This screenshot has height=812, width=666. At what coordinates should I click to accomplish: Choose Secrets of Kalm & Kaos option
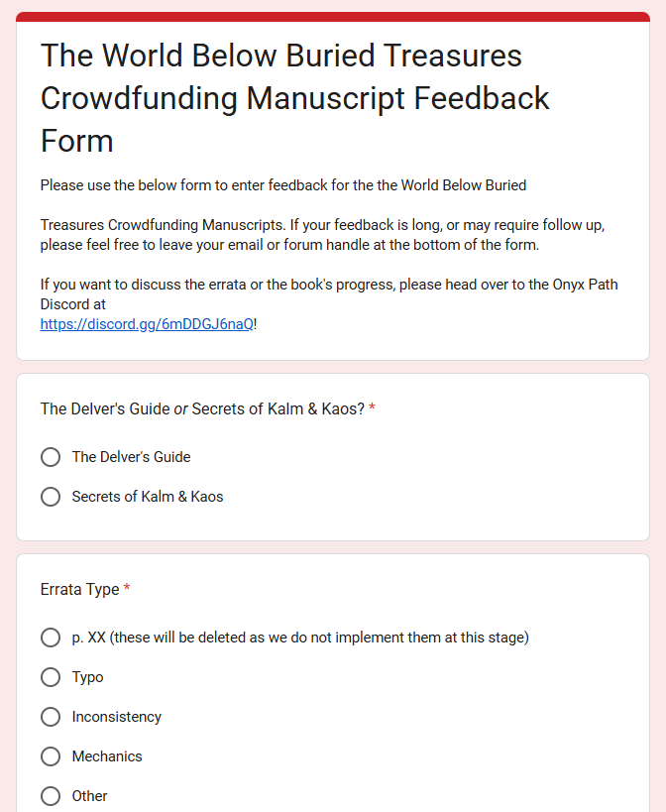(51, 497)
